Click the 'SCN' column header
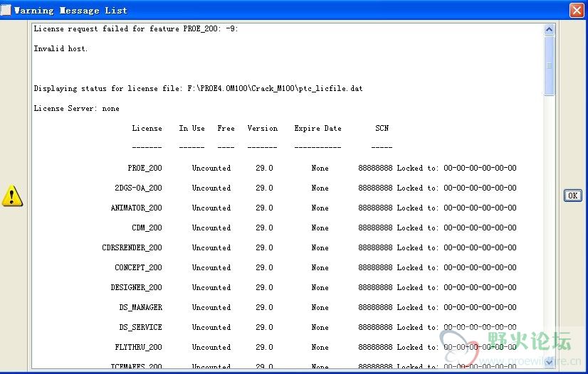588x374 pixels. [382, 129]
